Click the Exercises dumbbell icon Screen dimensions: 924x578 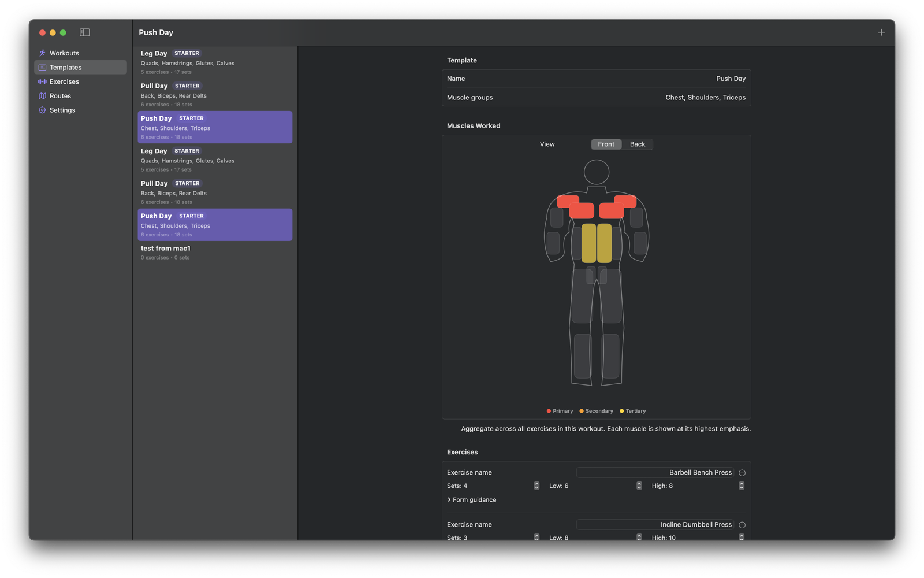(x=42, y=81)
